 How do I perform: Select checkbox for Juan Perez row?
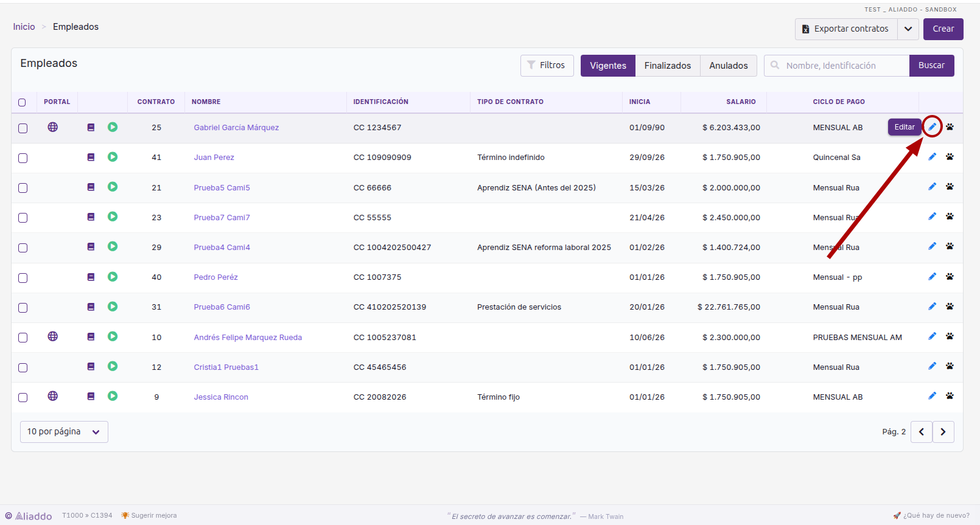(x=23, y=158)
